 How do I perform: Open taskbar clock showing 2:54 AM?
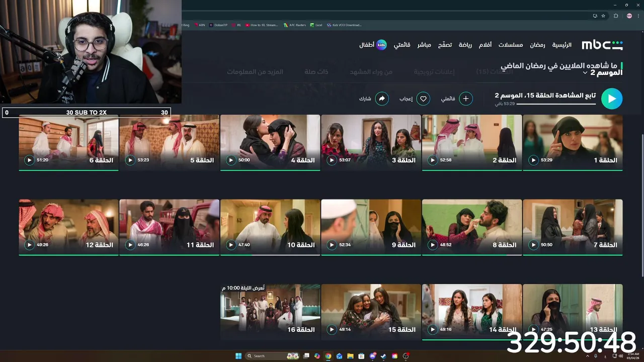(632, 356)
